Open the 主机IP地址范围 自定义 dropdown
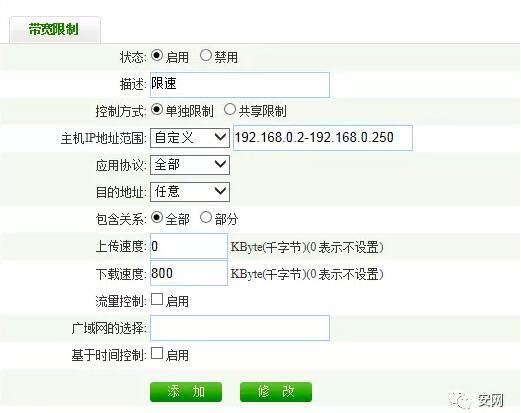The height and width of the screenshot is (413, 521). [x=190, y=138]
